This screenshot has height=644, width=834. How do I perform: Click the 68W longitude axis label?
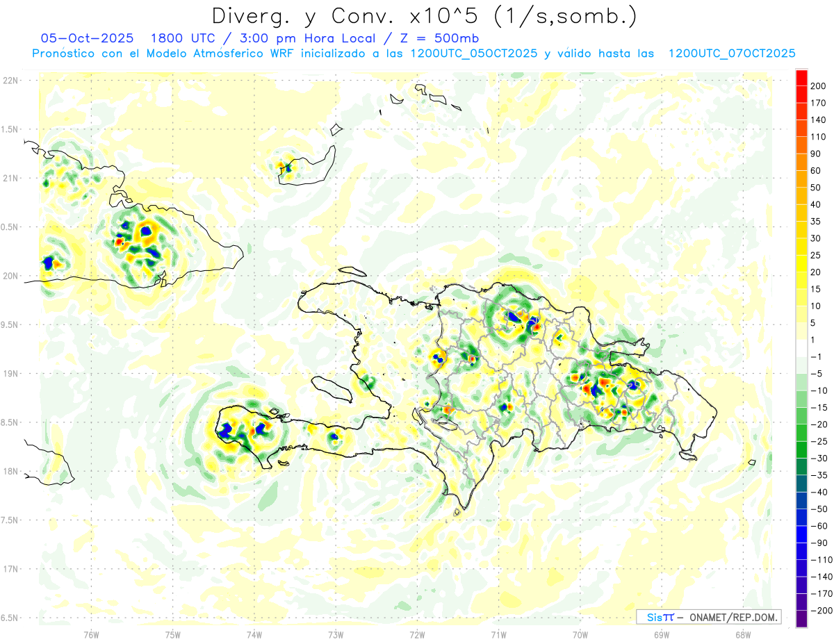tap(743, 635)
